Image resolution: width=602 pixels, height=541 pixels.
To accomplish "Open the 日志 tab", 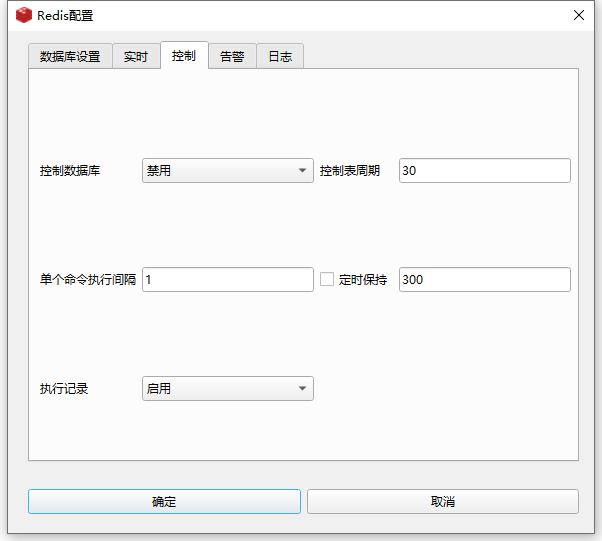I will click(x=280, y=56).
